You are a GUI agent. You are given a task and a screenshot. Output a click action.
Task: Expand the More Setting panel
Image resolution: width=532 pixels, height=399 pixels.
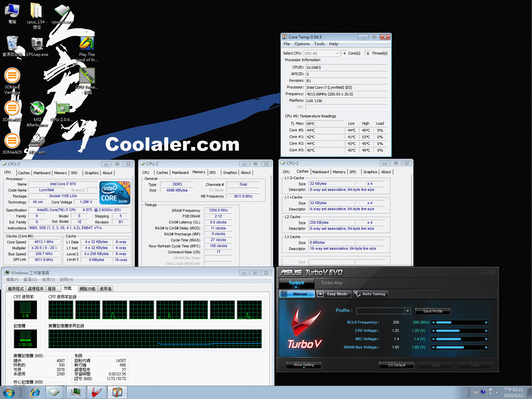(304, 365)
